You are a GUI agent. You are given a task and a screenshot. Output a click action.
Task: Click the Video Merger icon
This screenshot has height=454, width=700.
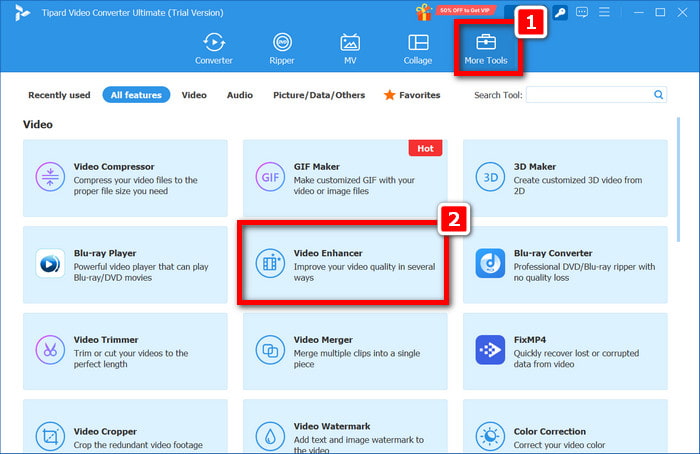tap(270, 350)
